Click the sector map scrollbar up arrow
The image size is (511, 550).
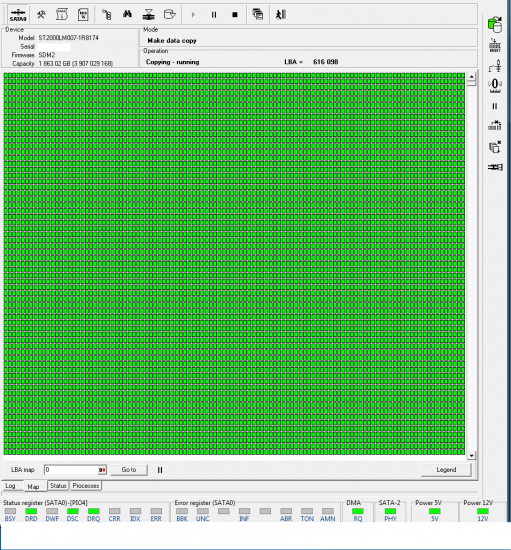(x=471, y=76)
